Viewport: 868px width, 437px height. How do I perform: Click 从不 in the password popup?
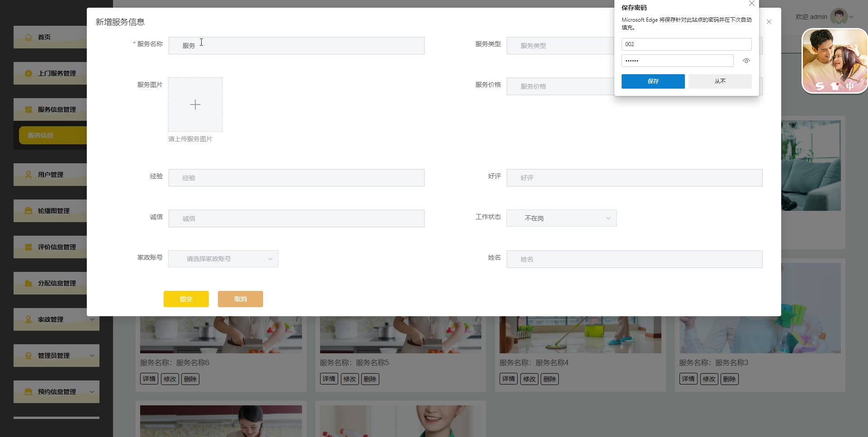pos(720,81)
